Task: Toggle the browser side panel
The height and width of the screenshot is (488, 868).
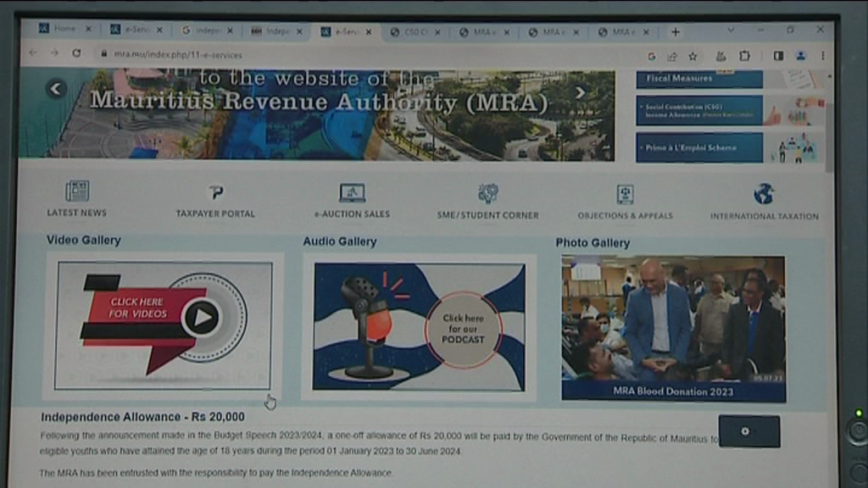Action: (x=778, y=56)
